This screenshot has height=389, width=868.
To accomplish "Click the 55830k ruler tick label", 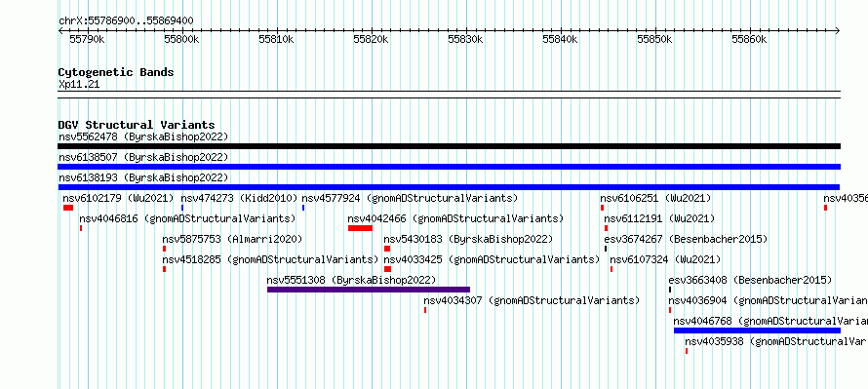I will pos(465,39).
